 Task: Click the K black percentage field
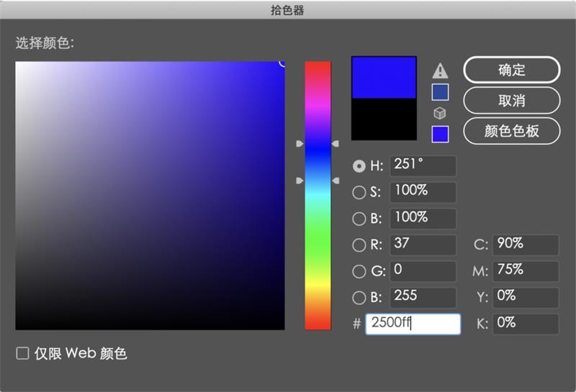(x=526, y=324)
